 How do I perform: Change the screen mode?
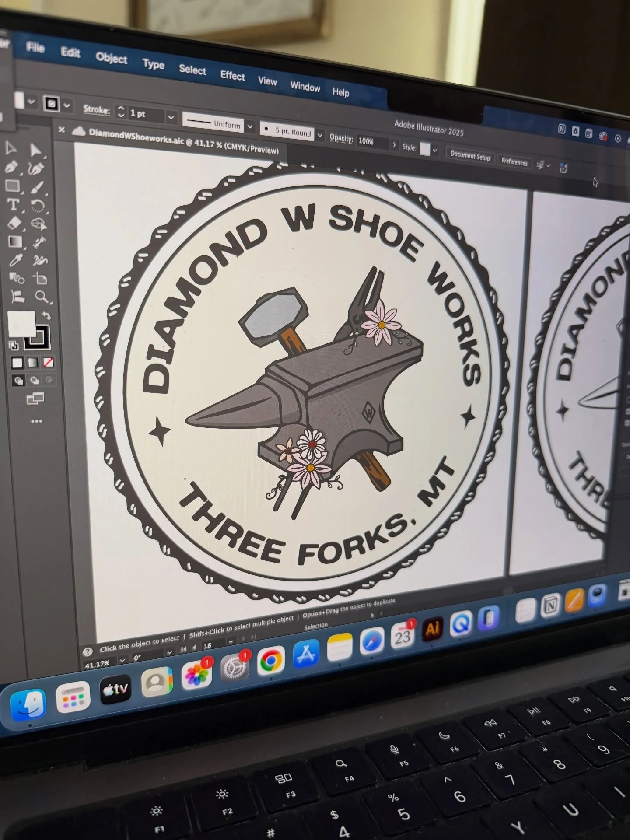tap(35, 398)
